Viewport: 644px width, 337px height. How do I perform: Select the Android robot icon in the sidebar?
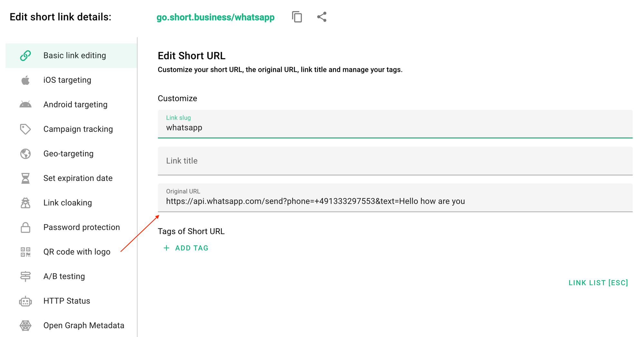click(x=26, y=104)
